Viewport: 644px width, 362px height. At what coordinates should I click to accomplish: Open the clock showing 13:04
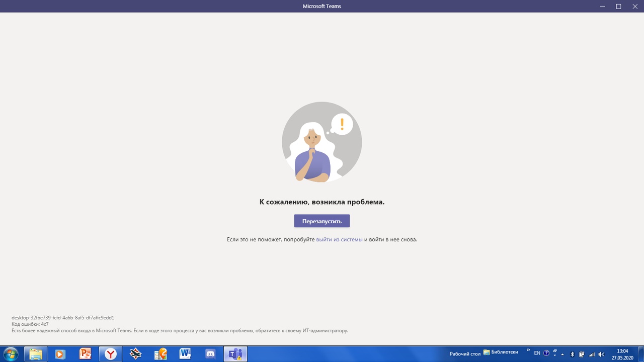(x=622, y=354)
